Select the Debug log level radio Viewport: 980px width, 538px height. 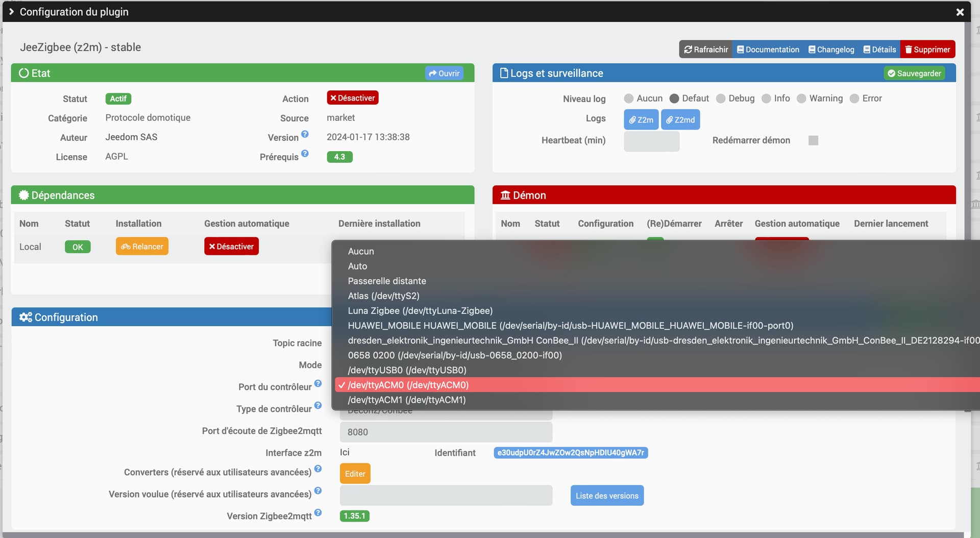click(x=721, y=99)
